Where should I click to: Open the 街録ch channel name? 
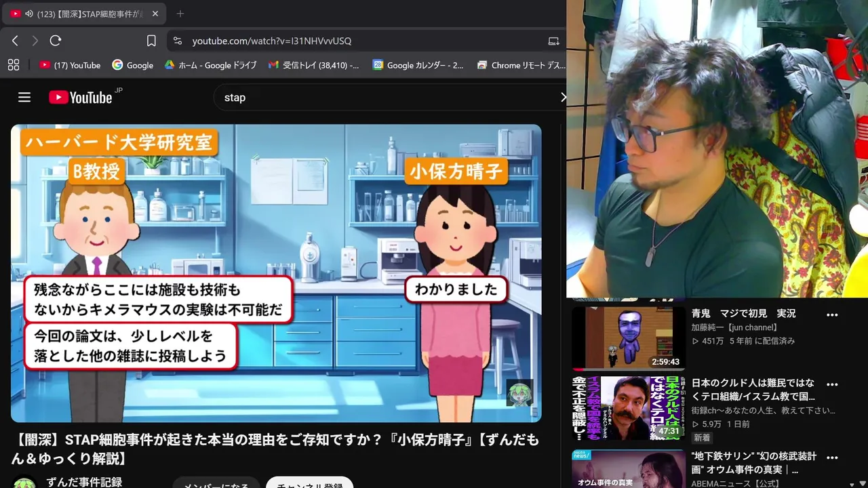click(x=763, y=411)
